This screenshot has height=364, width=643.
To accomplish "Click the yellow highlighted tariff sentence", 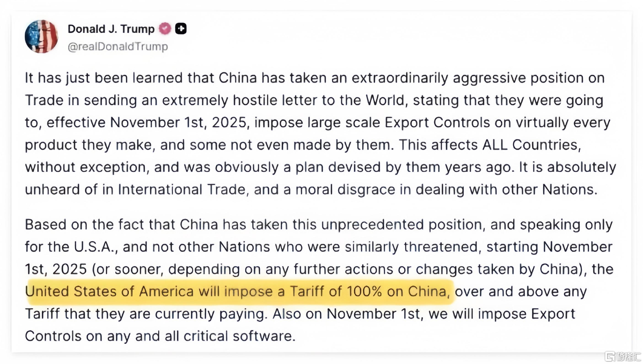I will tap(238, 292).
